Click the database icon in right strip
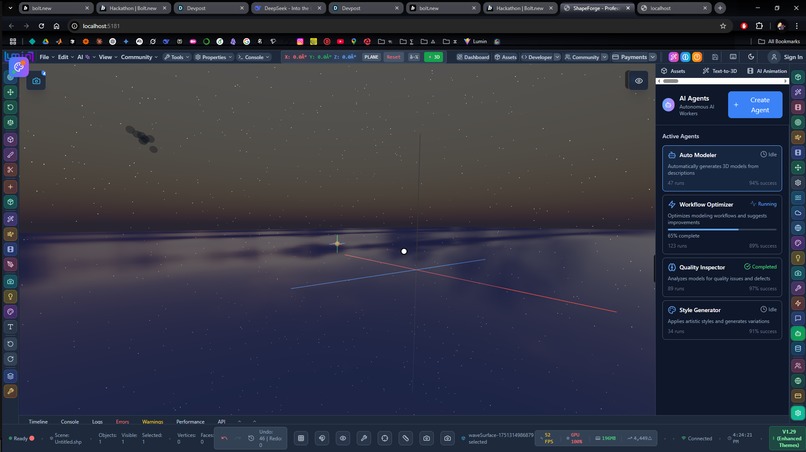Image resolution: width=806 pixels, height=452 pixels. 798,349
